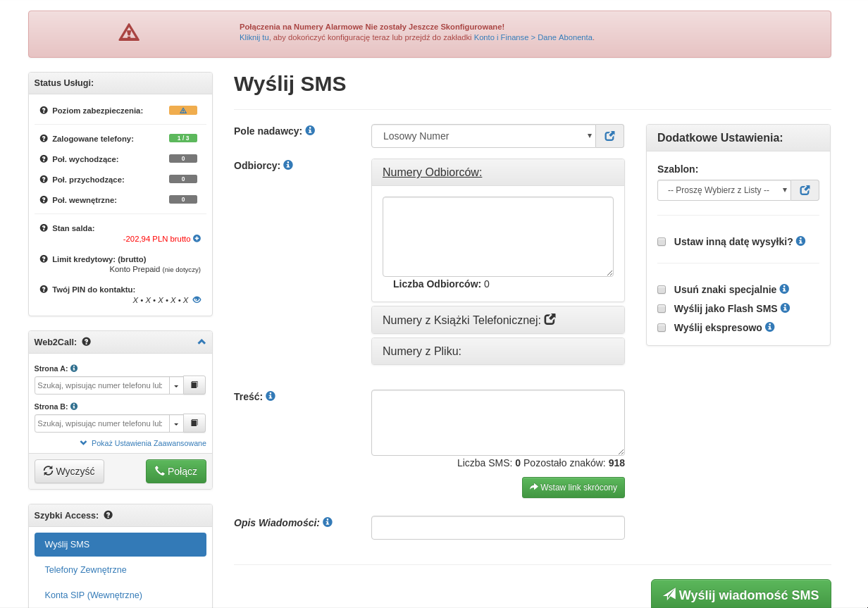Enable Ustaw inną datę wysyłki checkbox

pos(662,242)
